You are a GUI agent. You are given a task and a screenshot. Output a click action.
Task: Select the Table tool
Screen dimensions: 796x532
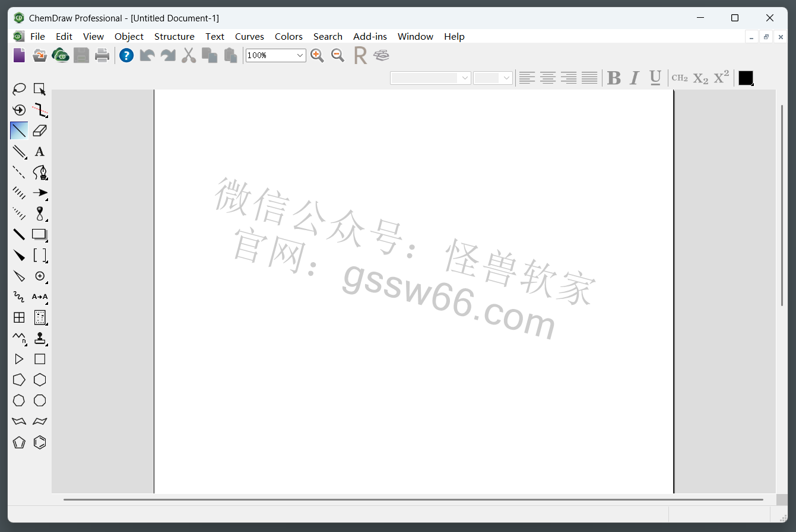point(19,318)
